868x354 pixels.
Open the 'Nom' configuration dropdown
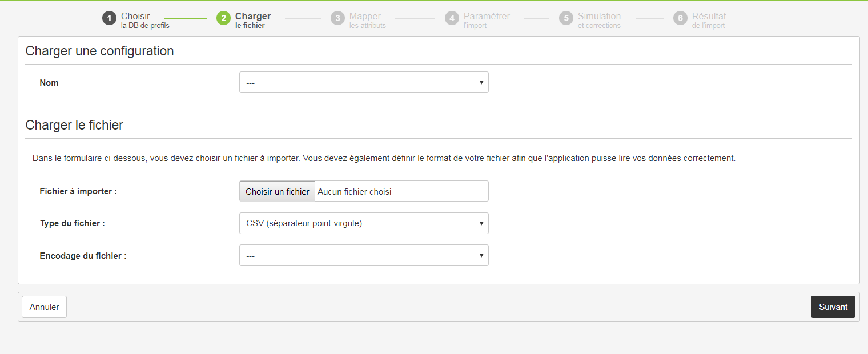(363, 82)
